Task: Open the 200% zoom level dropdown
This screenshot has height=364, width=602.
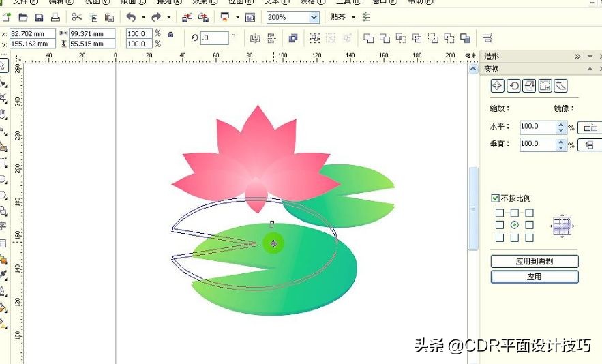Action: [314, 17]
